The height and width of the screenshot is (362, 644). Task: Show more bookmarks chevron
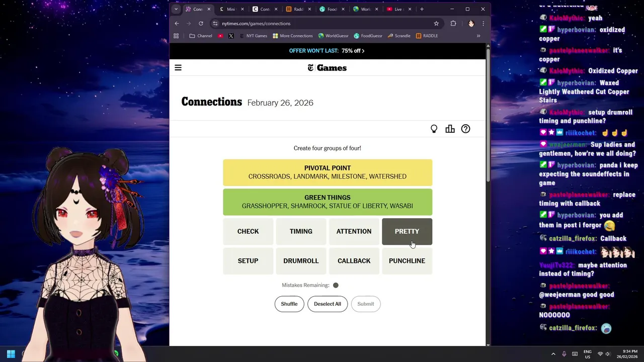click(478, 36)
